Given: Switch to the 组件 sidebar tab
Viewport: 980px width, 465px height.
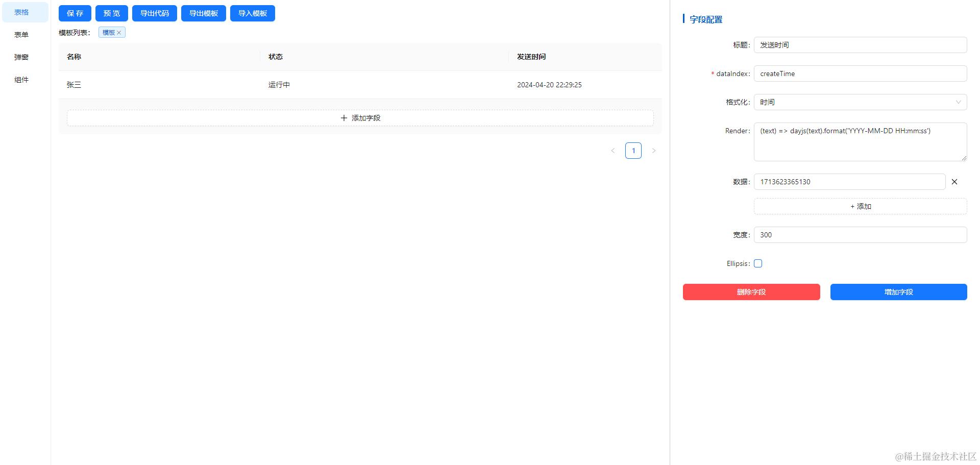Looking at the screenshot, I should tap(25, 80).
